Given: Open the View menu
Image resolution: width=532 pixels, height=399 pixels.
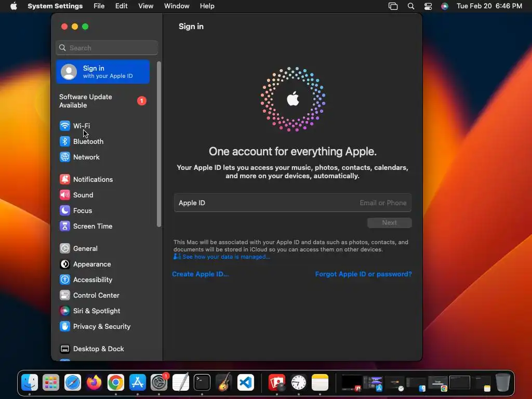Looking at the screenshot, I should pyautogui.click(x=146, y=6).
